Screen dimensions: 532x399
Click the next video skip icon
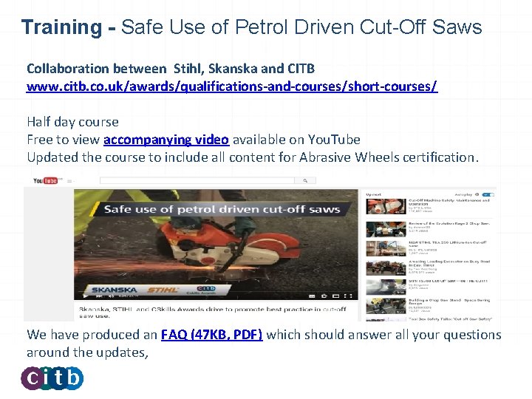pyautogui.click(x=99, y=296)
